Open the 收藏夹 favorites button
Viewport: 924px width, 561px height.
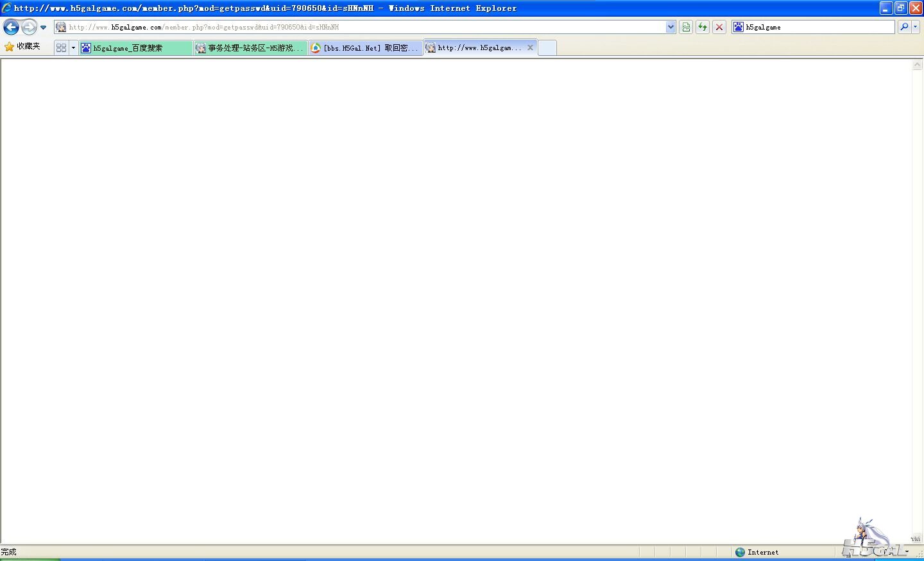point(22,47)
